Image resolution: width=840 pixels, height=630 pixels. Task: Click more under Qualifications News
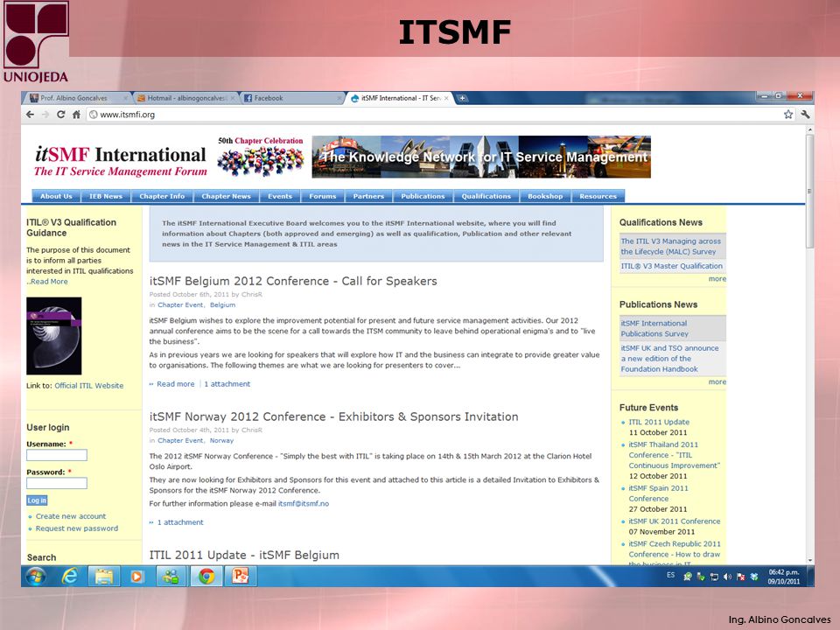click(717, 279)
